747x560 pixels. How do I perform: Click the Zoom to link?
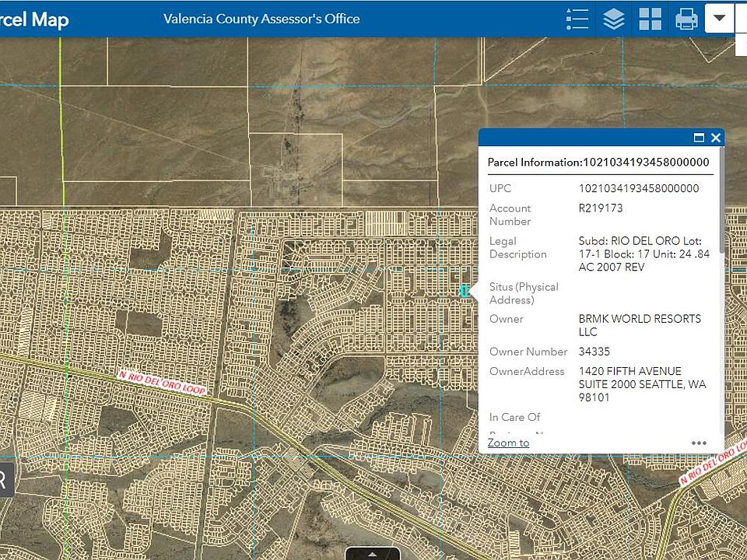(x=508, y=443)
